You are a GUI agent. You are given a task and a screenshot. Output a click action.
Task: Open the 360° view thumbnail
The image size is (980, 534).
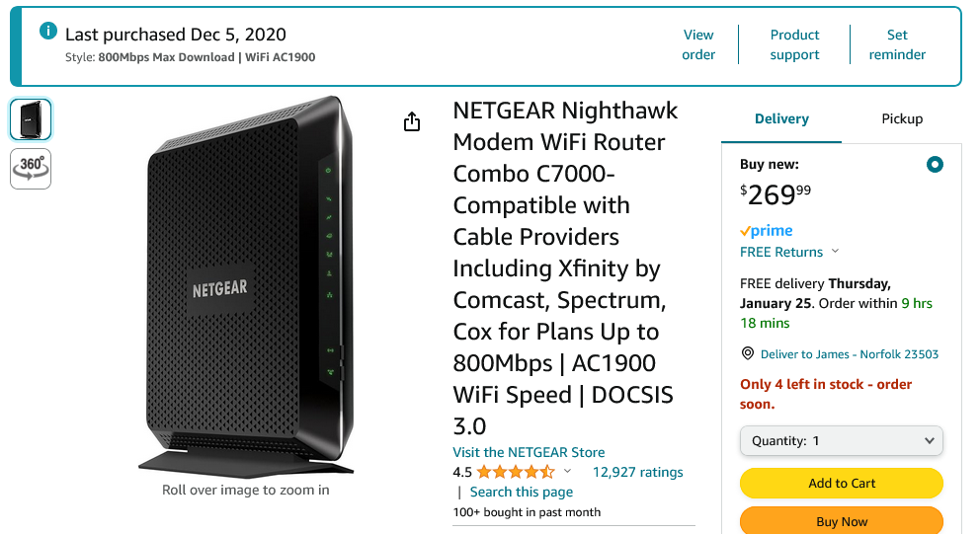[31, 168]
